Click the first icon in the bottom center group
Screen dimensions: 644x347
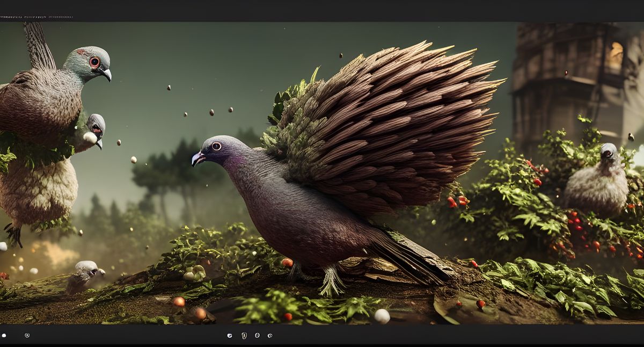230,335
